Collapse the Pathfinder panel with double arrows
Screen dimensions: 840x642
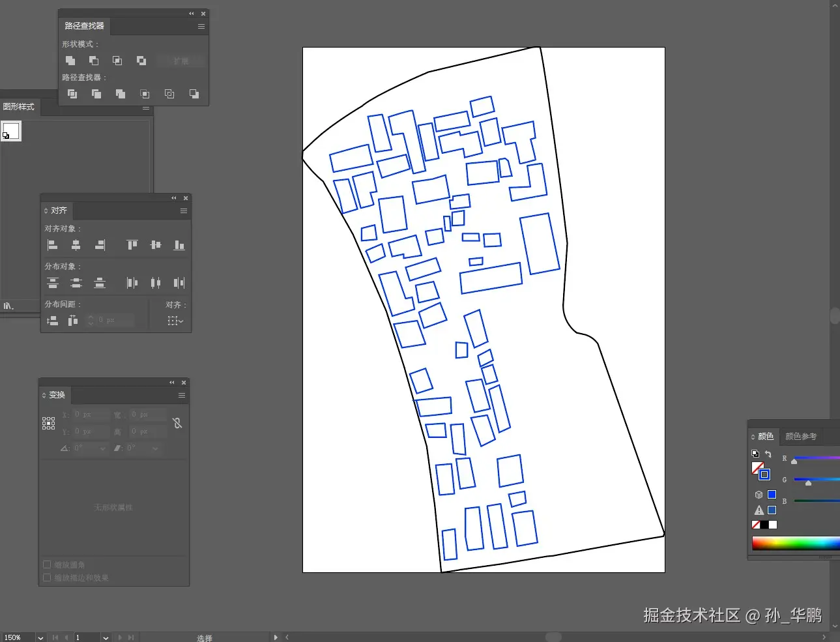pyautogui.click(x=192, y=14)
